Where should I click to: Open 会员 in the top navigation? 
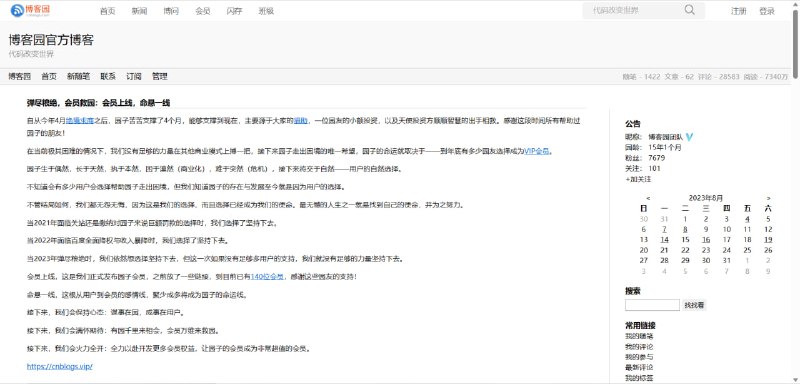click(x=203, y=11)
